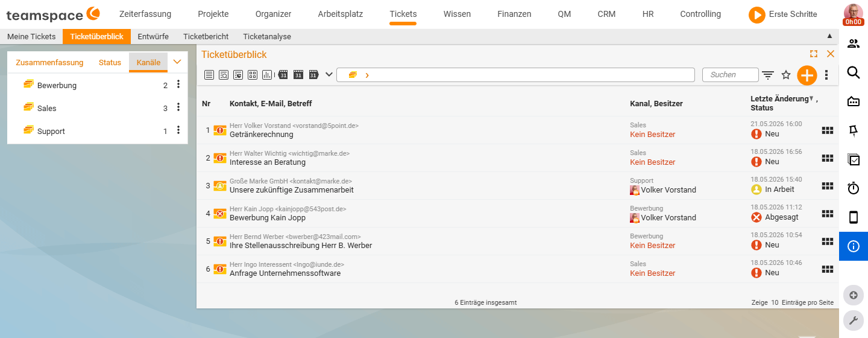Change the 10 entries per page value
Image resolution: width=868 pixels, height=338 pixels.
tap(775, 302)
